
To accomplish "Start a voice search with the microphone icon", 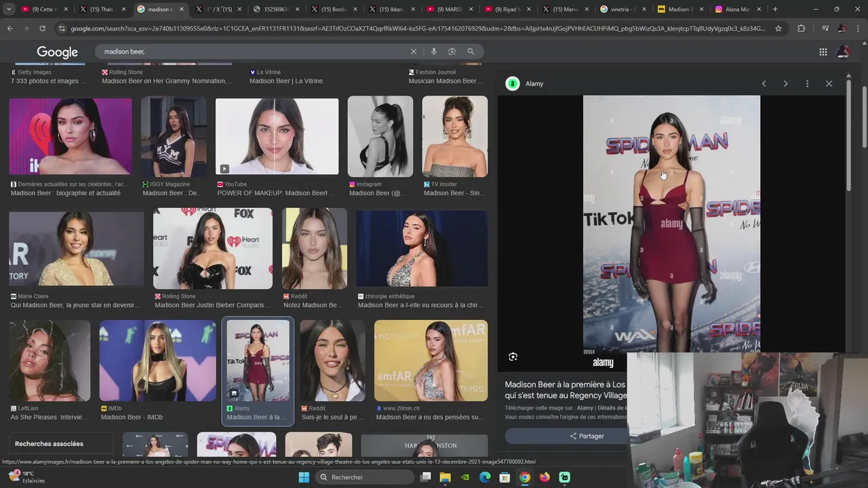I will pos(433,52).
